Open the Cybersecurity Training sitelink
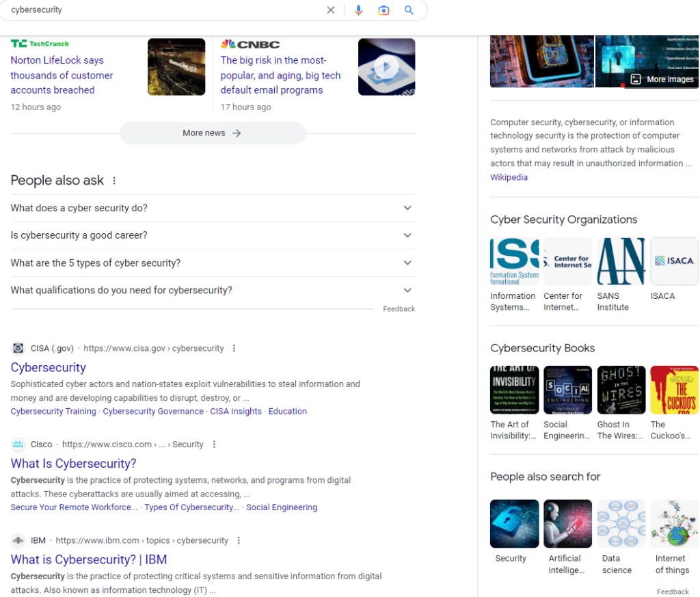Screen dimensions: 700x597 [53, 411]
